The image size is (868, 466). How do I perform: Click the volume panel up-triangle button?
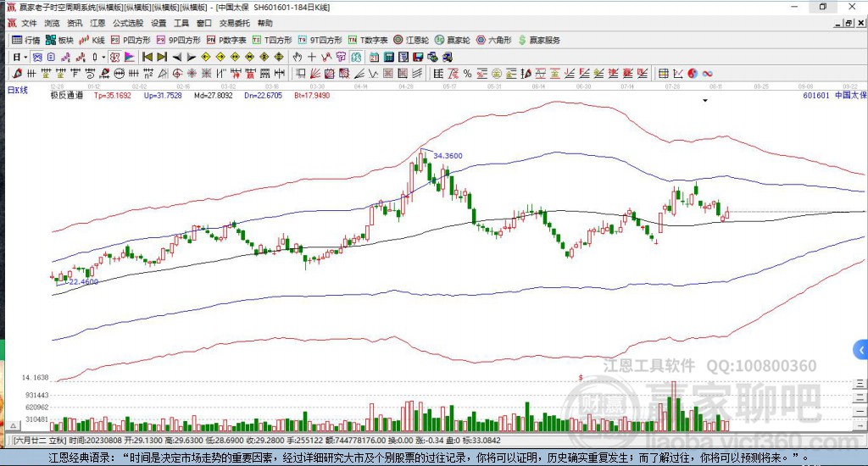click(x=14, y=425)
